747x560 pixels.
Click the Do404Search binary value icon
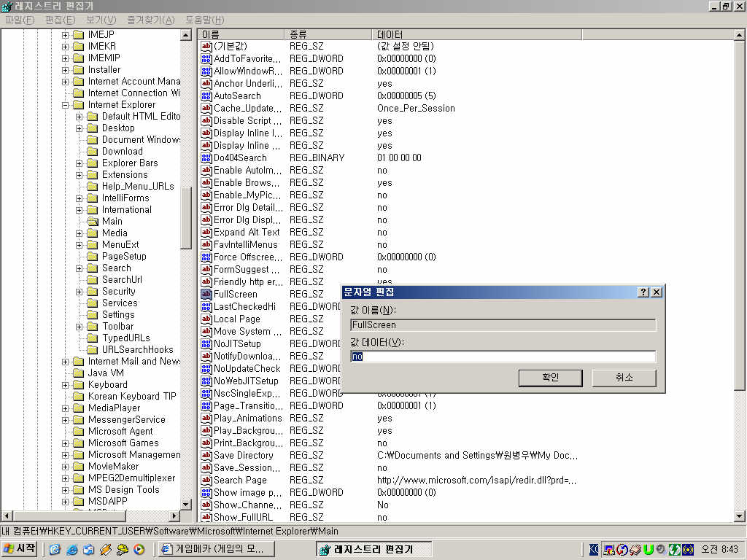[206, 157]
